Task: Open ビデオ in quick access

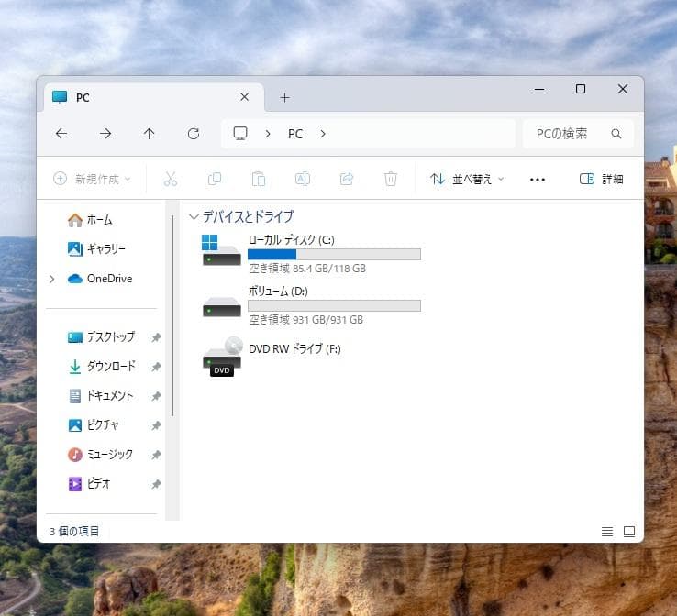Action: tap(89, 484)
